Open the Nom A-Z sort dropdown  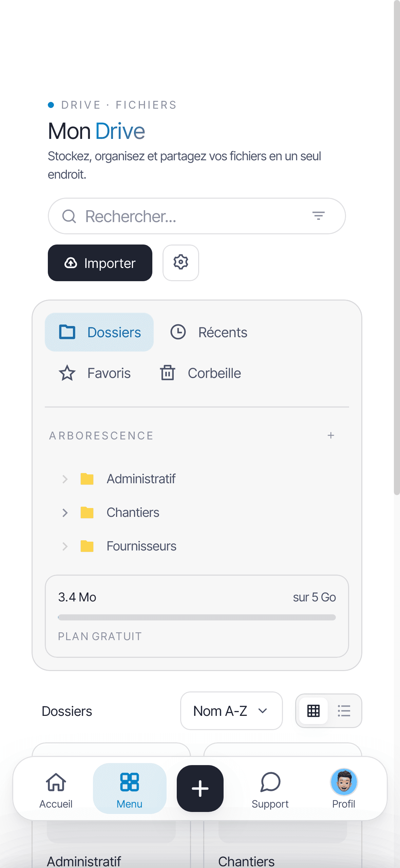[231, 711]
